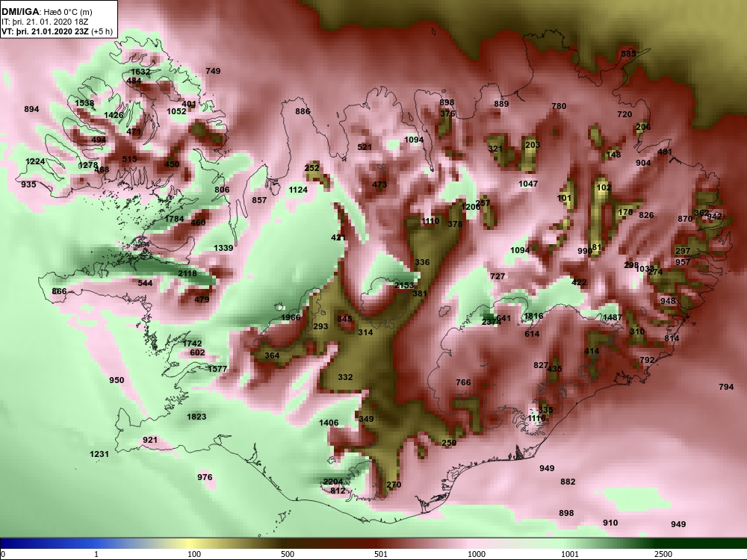Select the map value 1047

(528, 184)
